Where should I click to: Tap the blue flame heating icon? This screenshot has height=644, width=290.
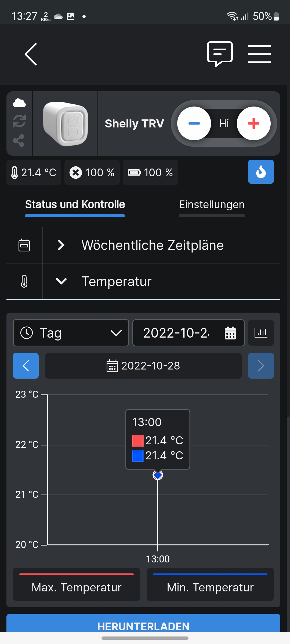pos(261,172)
